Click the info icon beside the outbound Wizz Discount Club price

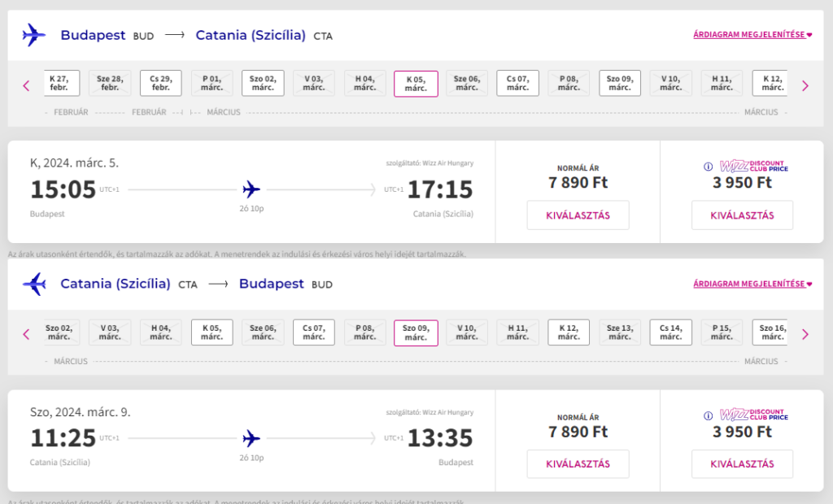click(x=709, y=167)
